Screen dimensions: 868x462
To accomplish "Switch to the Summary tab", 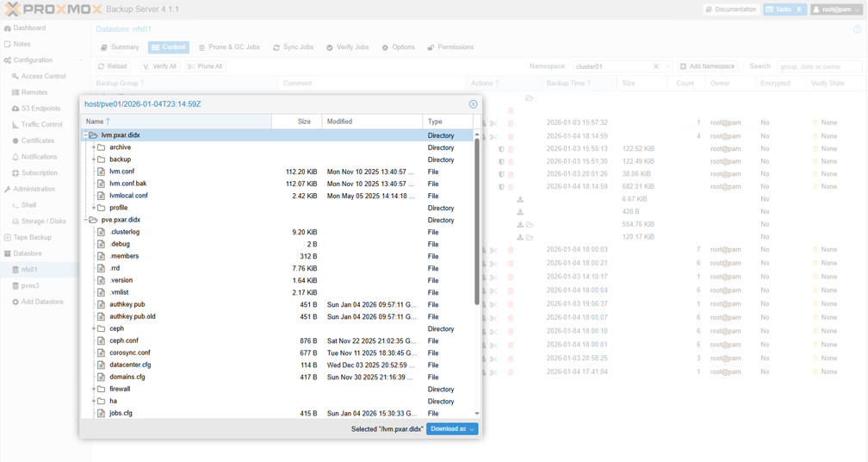I will click(x=120, y=47).
